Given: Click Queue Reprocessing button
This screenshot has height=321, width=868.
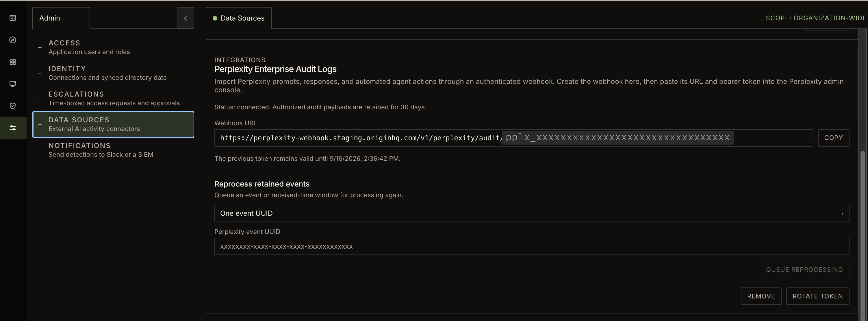Looking at the screenshot, I should 804,270.
